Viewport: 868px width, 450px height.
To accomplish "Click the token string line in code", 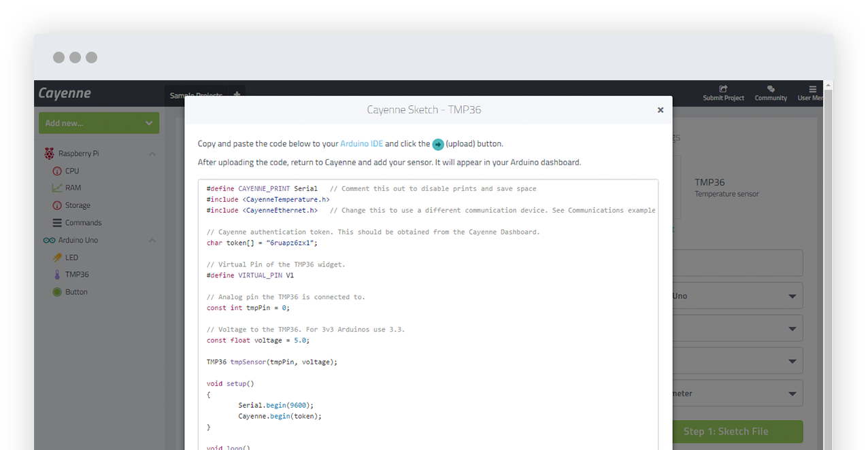I will [x=262, y=243].
